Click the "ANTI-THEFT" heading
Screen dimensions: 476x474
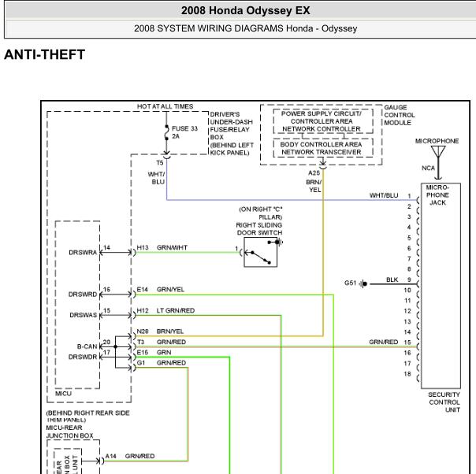[x=44, y=55]
